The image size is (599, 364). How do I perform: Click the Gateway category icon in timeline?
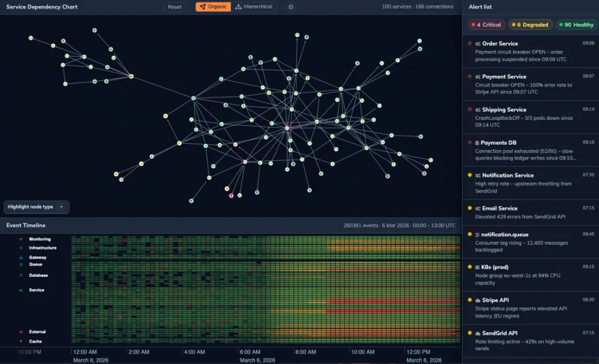21,258
